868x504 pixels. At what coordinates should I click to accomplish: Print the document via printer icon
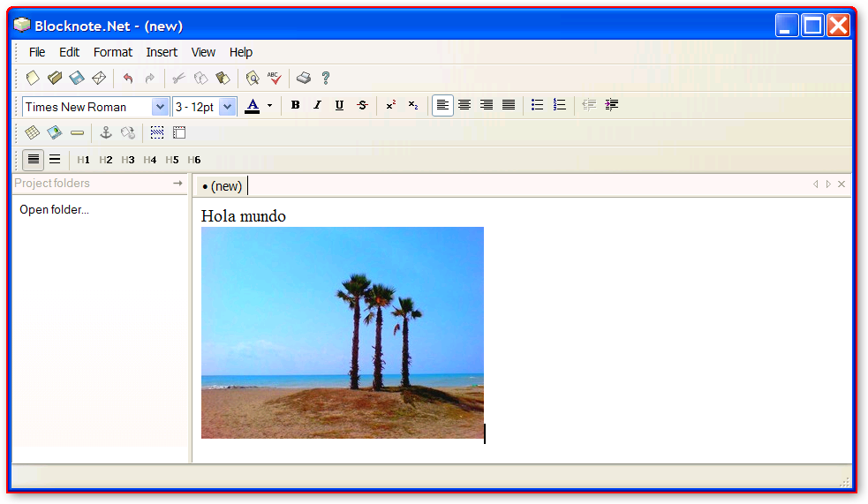click(303, 79)
